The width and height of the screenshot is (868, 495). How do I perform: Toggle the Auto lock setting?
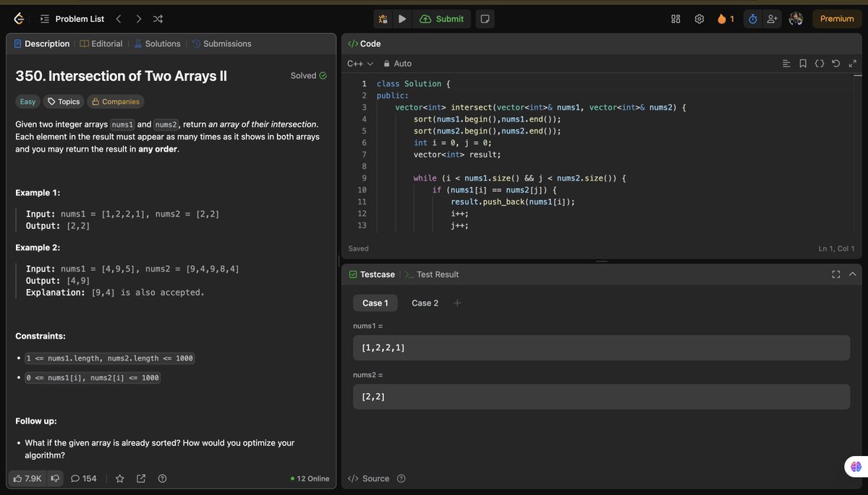tap(397, 64)
